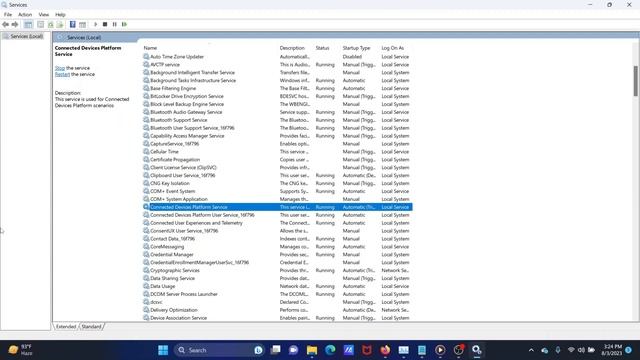Select the AVCTP service row
The height and width of the screenshot is (360, 640).
tap(278, 64)
